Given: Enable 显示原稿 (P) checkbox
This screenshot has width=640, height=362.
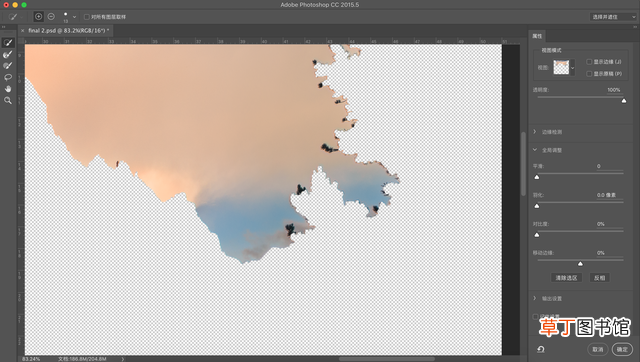Looking at the screenshot, I should tap(589, 73).
